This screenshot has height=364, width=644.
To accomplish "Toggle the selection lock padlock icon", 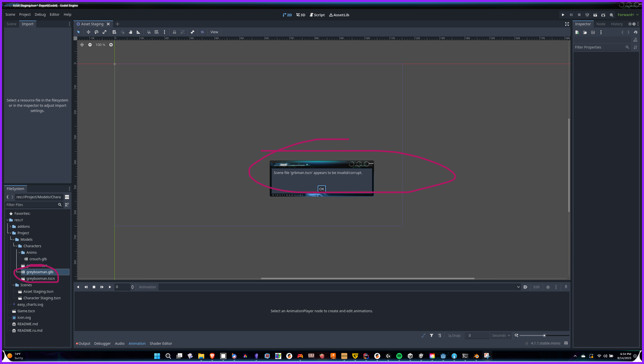I will [x=174, y=32].
